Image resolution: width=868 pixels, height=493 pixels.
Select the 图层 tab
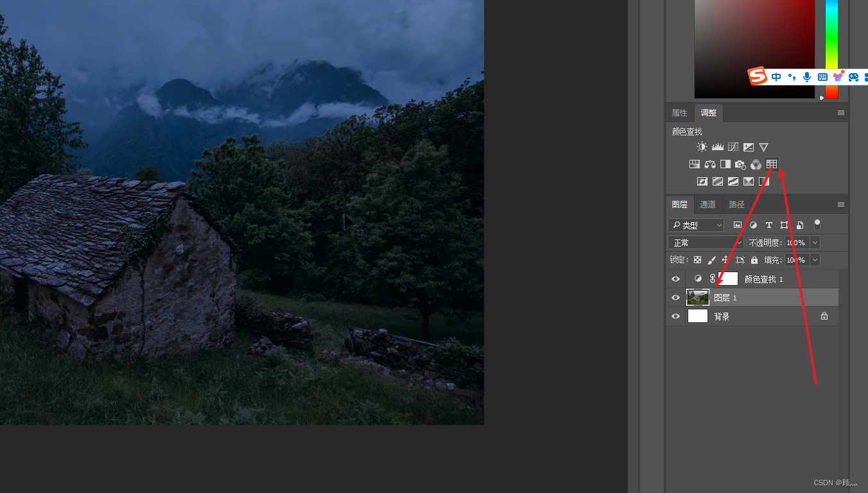coord(679,205)
